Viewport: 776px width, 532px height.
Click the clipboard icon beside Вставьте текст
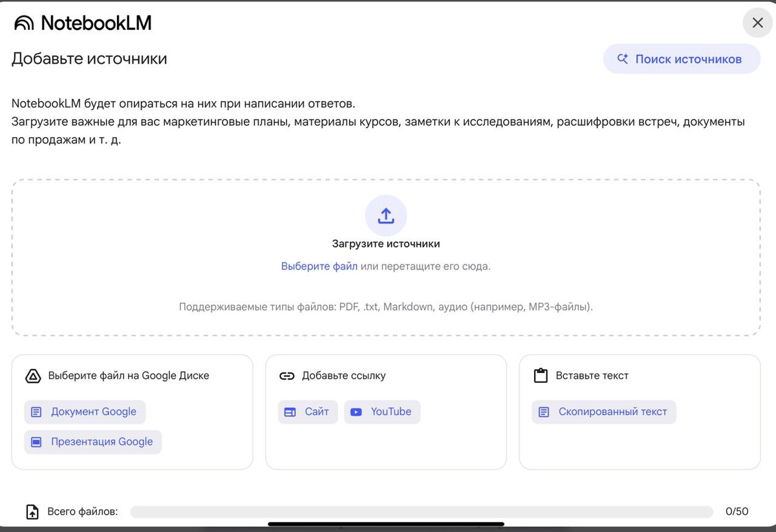pos(541,376)
